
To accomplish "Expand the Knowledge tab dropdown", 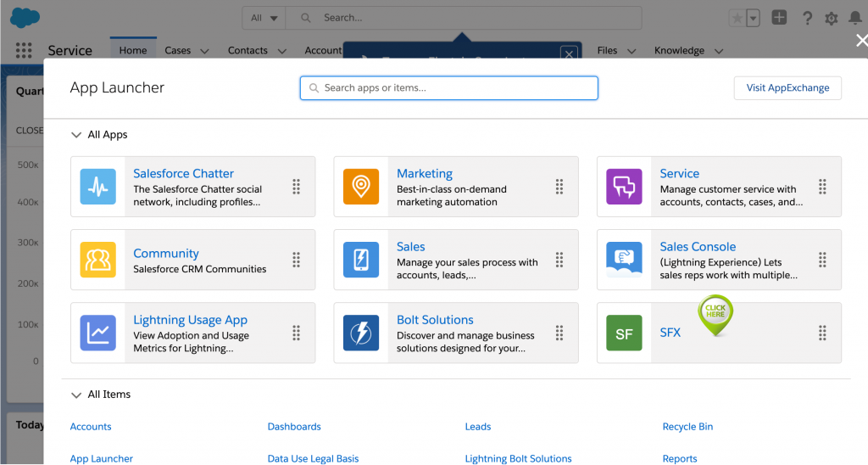I will click(x=719, y=51).
